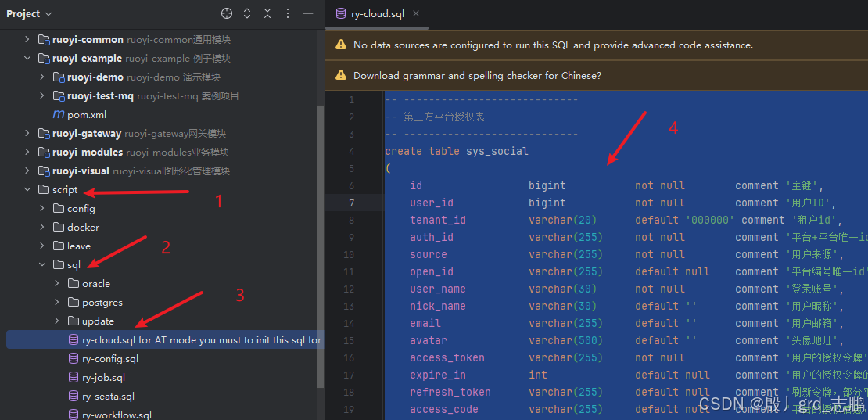Click the postgres folder icon

(x=74, y=303)
